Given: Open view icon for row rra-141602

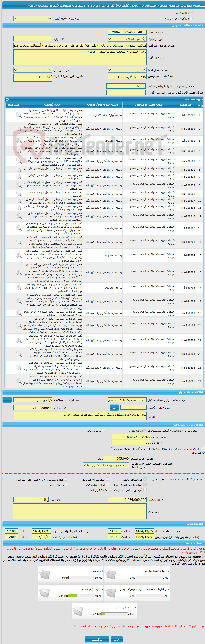Looking at the screenshot, I should point(18,301).
